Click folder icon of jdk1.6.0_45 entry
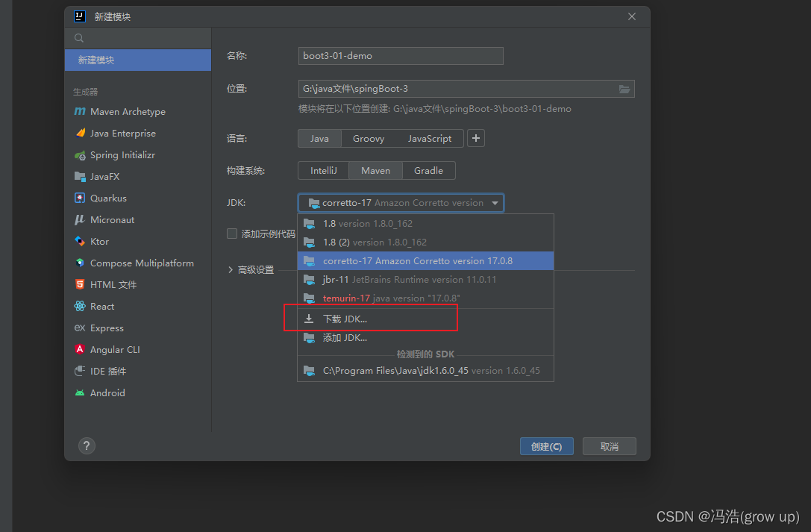811x532 pixels. (x=310, y=371)
